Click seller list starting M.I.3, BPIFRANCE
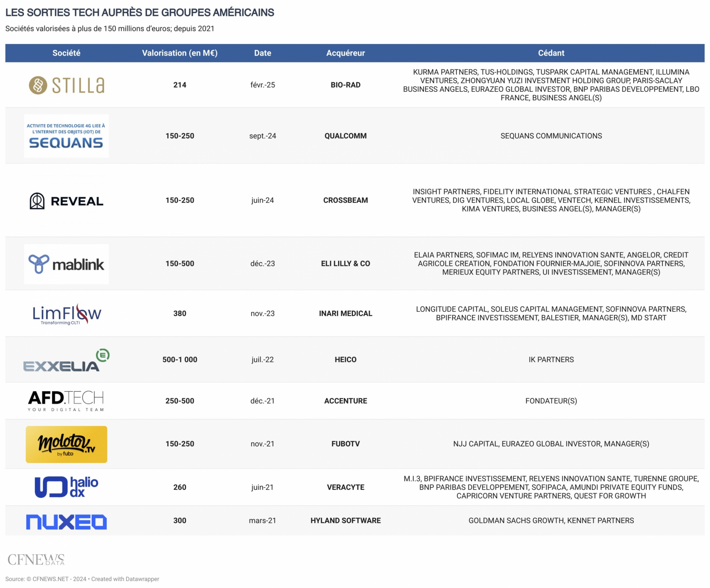 [551, 487]
